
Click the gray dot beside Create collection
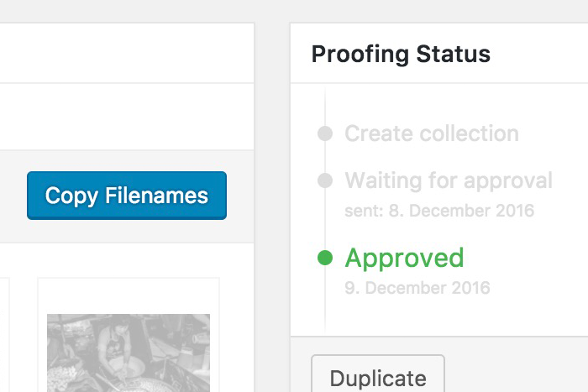click(x=325, y=133)
